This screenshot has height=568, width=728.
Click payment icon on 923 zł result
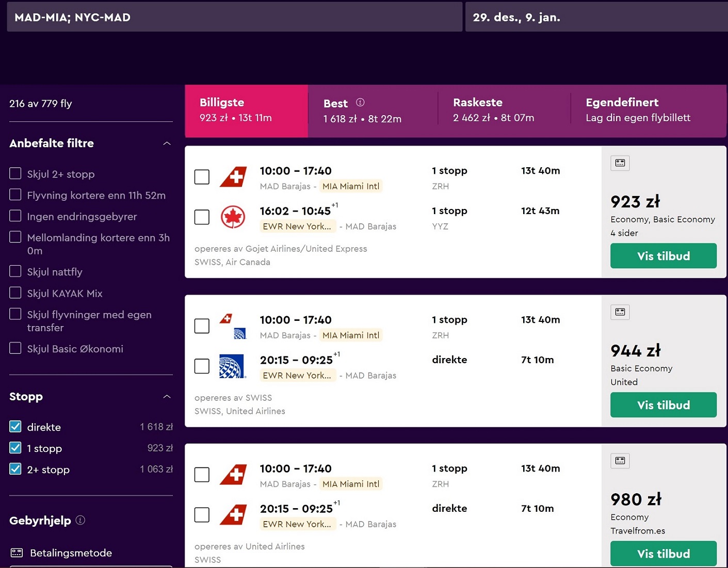pyautogui.click(x=620, y=163)
